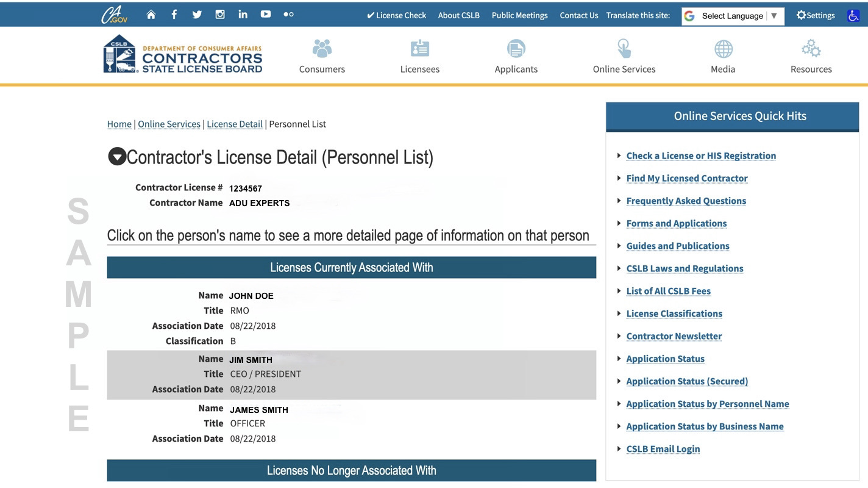
Task: Click the Online Services pointer icon
Action: (624, 48)
